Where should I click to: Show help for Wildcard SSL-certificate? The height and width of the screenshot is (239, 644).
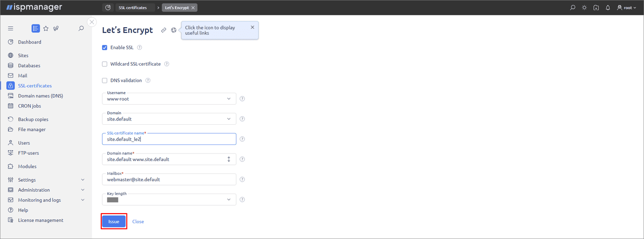coord(167,64)
